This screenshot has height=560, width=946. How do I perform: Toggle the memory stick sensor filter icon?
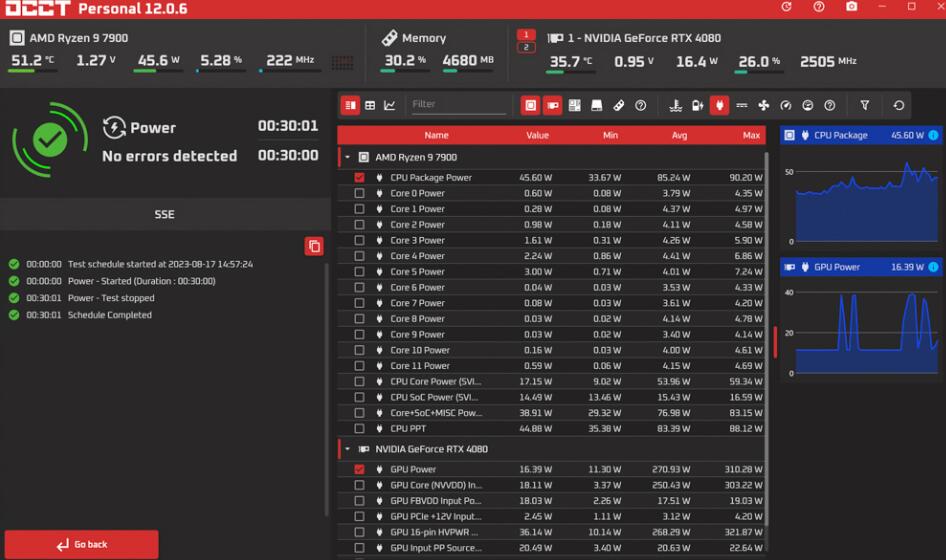point(618,106)
